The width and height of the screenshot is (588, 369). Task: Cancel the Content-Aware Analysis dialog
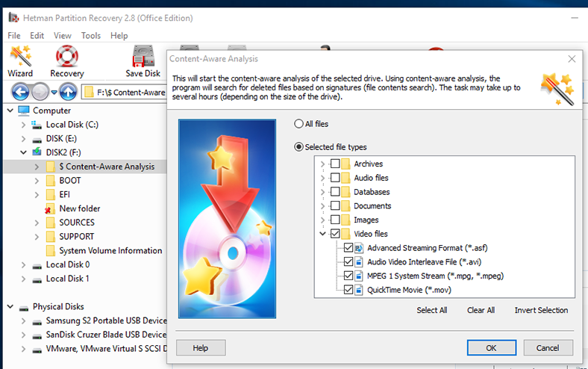point(548,347)
